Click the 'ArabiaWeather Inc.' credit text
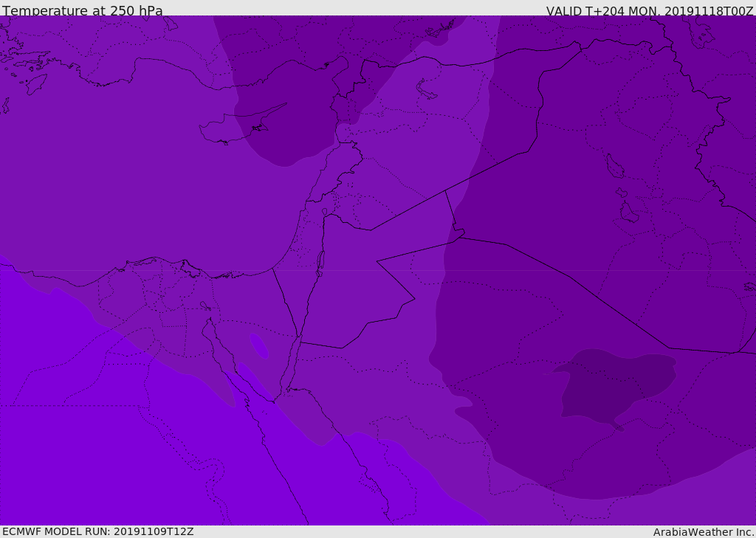The height and width of the screenshot is (538, 756). click(704, 532)
